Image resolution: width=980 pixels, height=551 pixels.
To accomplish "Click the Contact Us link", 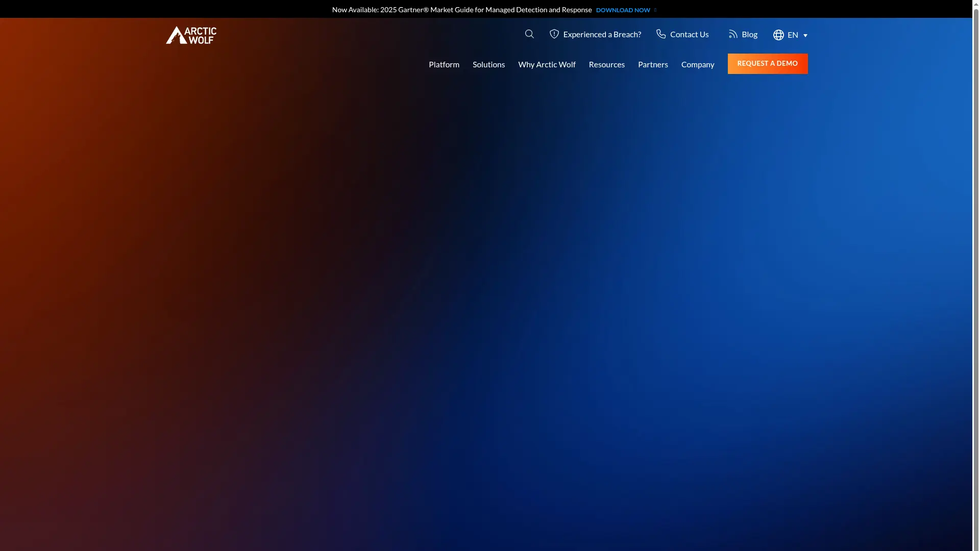I will [689, 34].
